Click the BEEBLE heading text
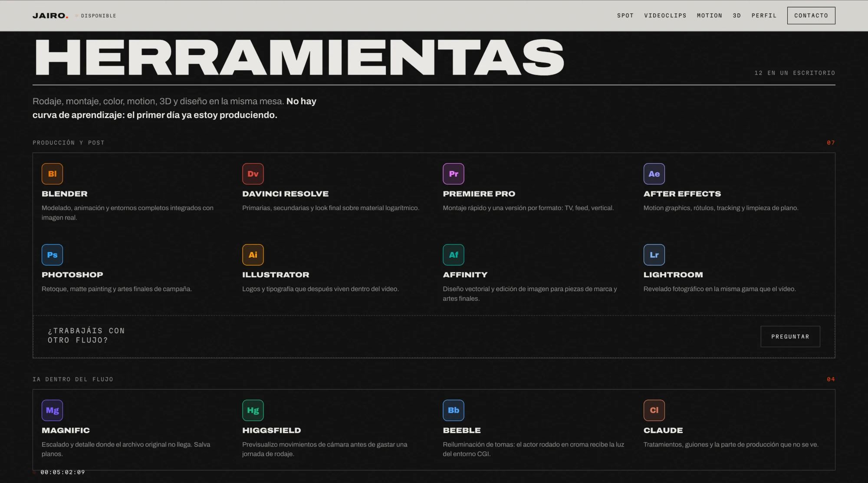Image resolution: width=868 pixels, height=483 pixels. pyautogui.click(x=462, y=430)
